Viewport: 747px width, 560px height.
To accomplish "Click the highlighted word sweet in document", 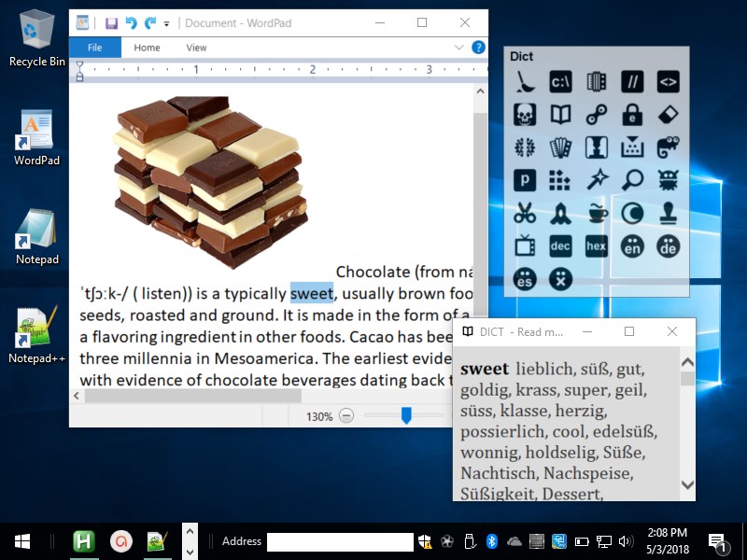I will [312, 293].
